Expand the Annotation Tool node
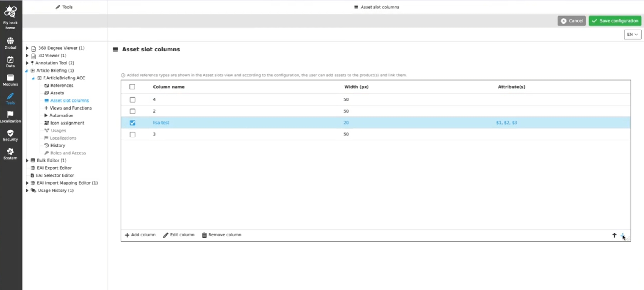The image size is (644, 290). click(27, 63)
